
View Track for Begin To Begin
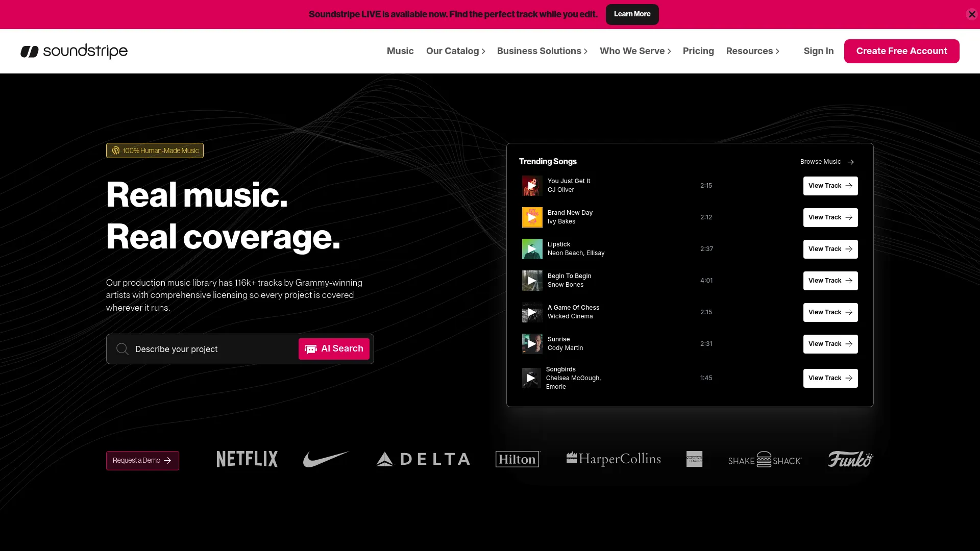830,281
